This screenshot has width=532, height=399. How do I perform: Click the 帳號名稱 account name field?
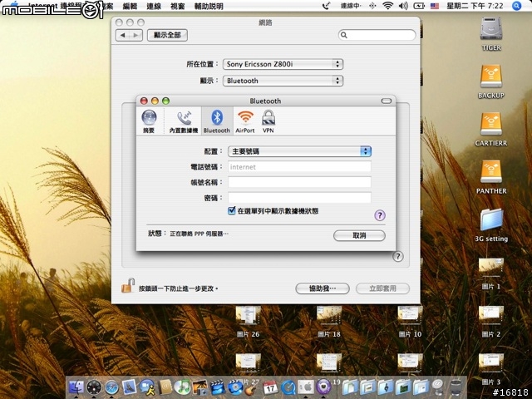[x=299, y=182]
